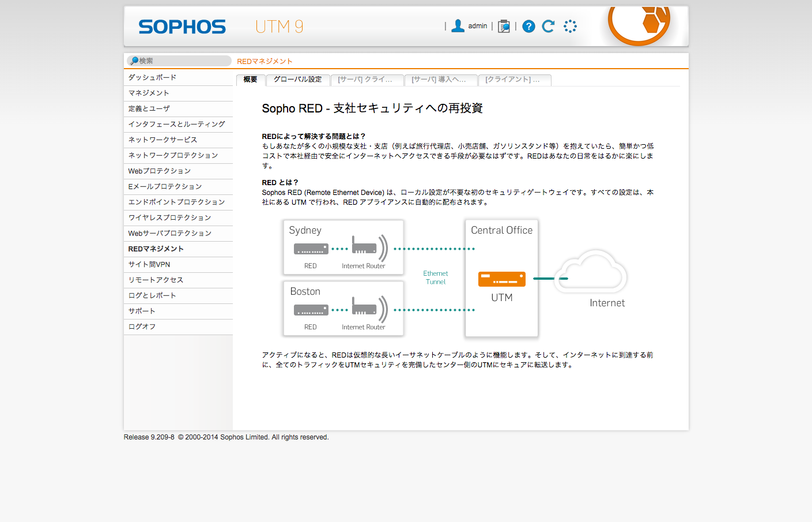Open help via the question mark icon

[x=528, y=27]
